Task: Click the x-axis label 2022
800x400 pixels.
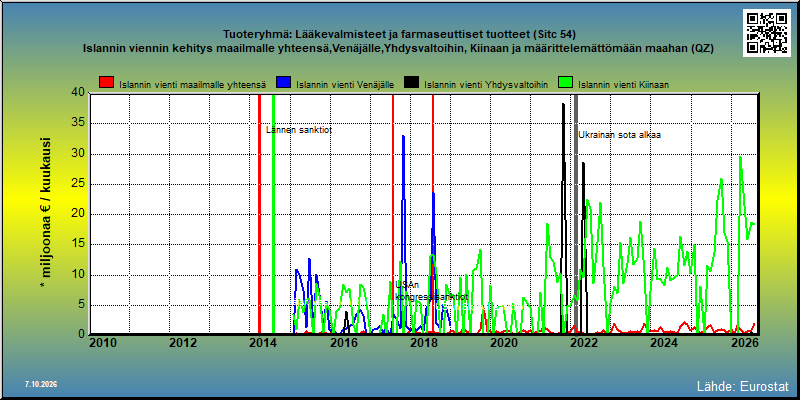Action: 583,343
